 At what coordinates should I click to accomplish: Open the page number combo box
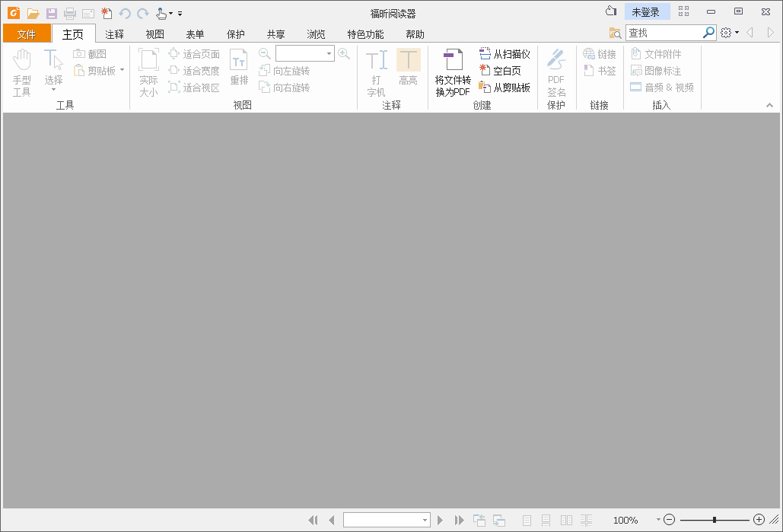point(387,520)
